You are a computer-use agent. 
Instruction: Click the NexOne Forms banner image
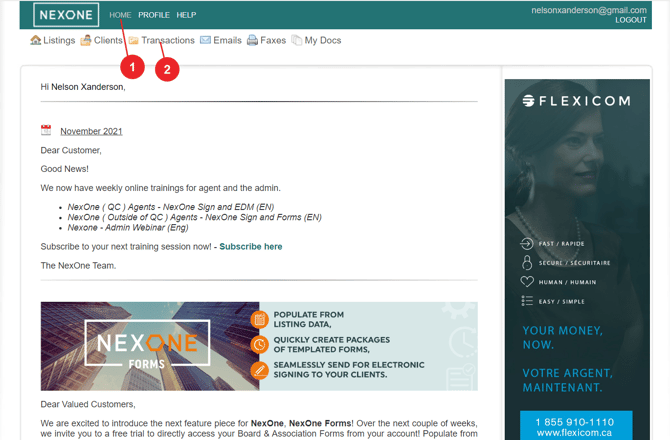coord(259,346)
